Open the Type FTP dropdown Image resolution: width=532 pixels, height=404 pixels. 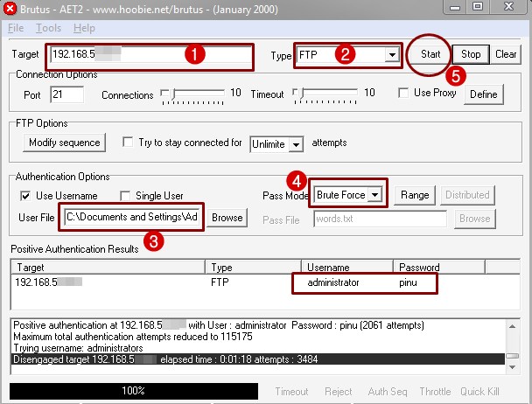click(392, 54)
